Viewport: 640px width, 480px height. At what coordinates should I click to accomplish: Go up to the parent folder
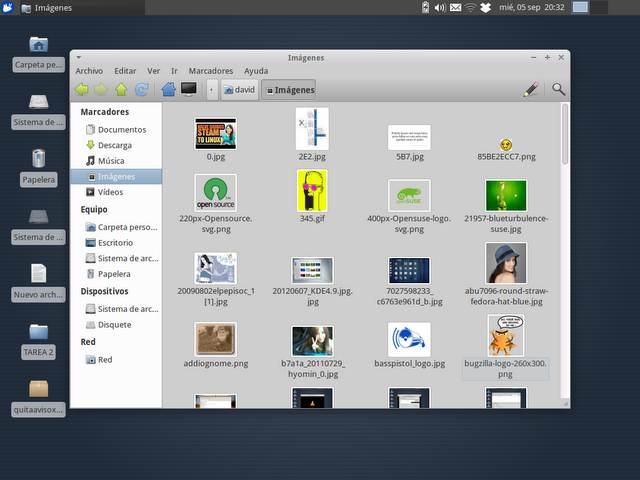[x=121, y=89]
